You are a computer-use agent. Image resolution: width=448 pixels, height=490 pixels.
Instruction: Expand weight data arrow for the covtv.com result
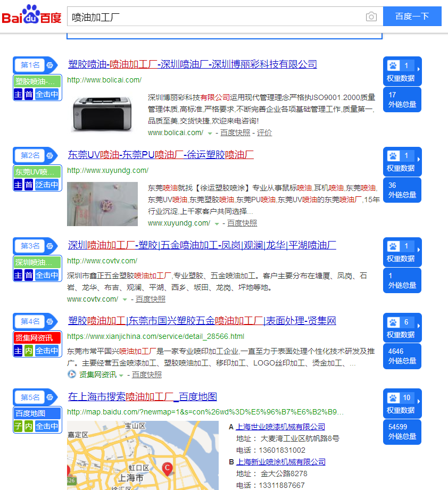pyautogui.click(x=418, y=250)
